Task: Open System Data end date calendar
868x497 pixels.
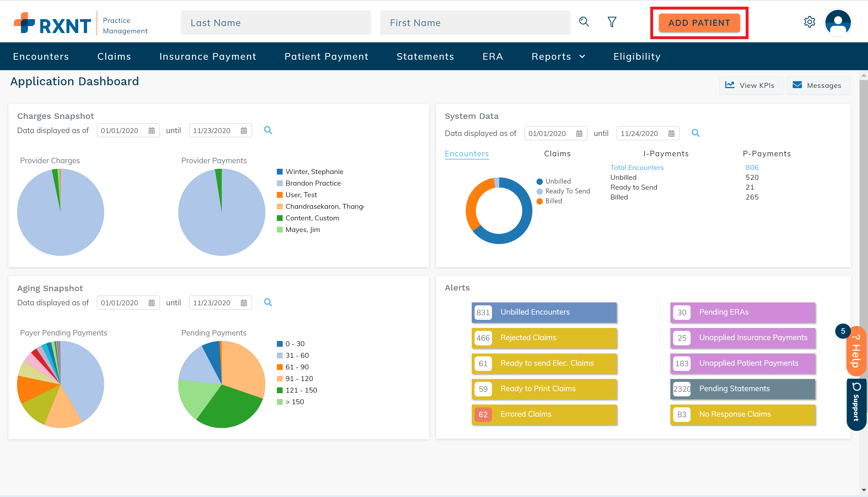Action: [671, 133]
